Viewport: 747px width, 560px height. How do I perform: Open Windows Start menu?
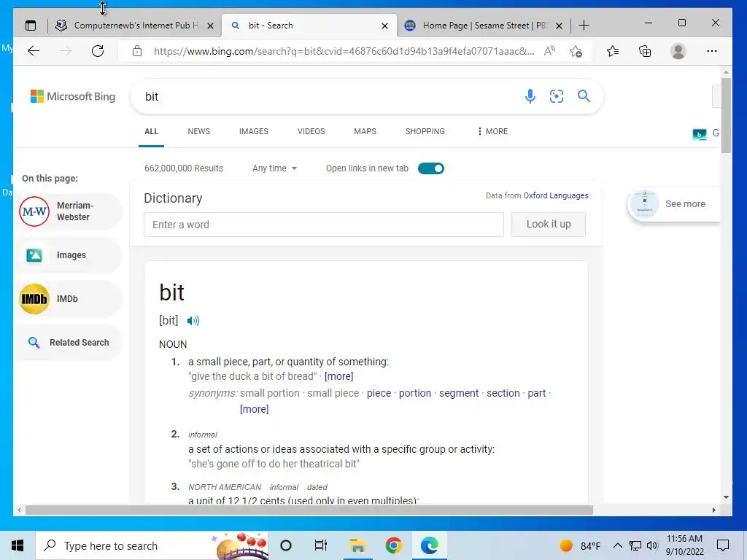tap(18, 545)
